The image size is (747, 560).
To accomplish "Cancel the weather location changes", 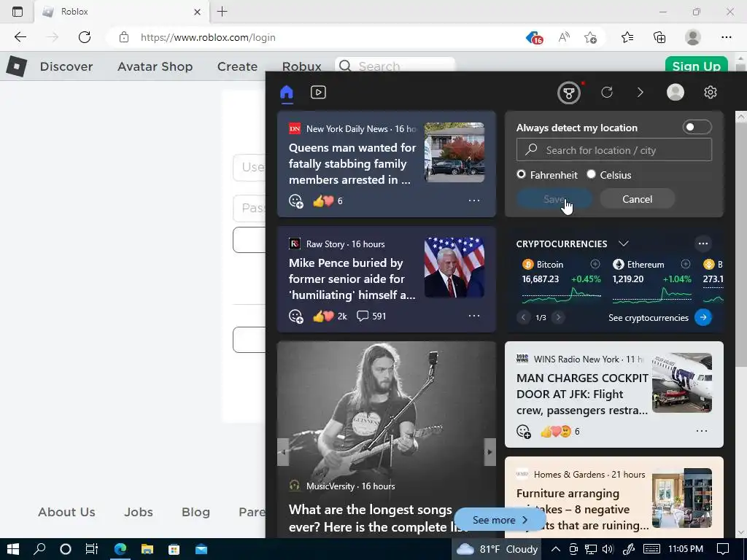I will tap(637, 199).
